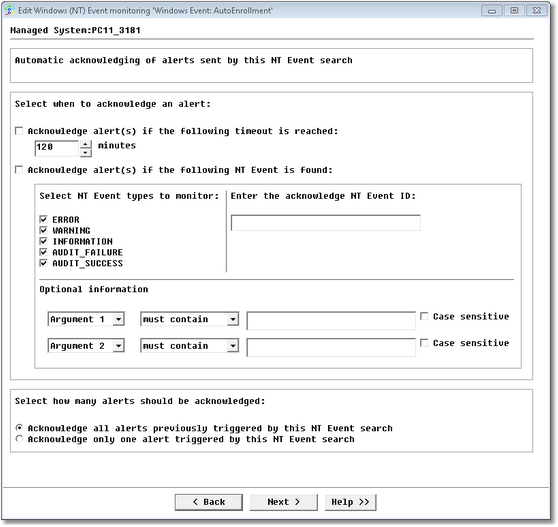558x527 pixels.
Task: Maximize the Edit Windows Event monitoring window
Action: 514,11
